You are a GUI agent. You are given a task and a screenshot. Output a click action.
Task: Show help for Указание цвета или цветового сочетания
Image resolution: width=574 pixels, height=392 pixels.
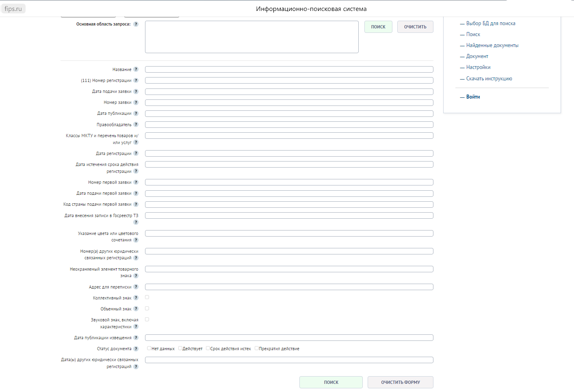(x=136, y=240)
